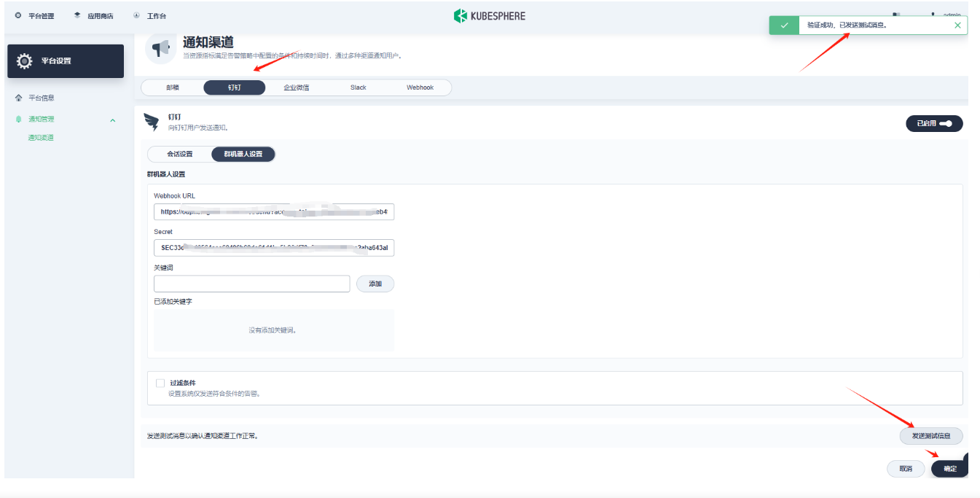This screenshot has height=498, width=980.
Task: Click the 通知渠道 page heading
Action: [208, 43]
